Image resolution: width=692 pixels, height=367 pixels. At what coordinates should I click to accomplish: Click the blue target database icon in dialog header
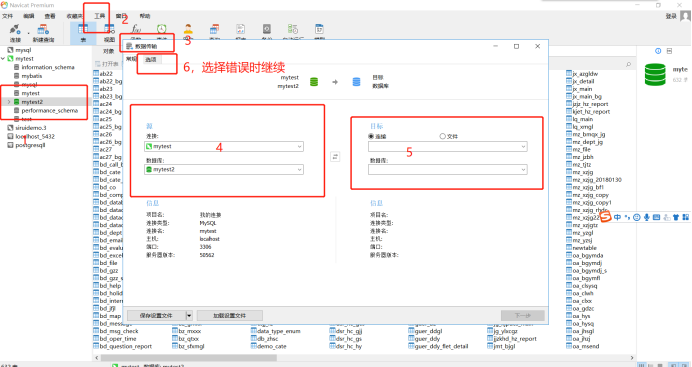pyautogui.click(x=356, y=82)
